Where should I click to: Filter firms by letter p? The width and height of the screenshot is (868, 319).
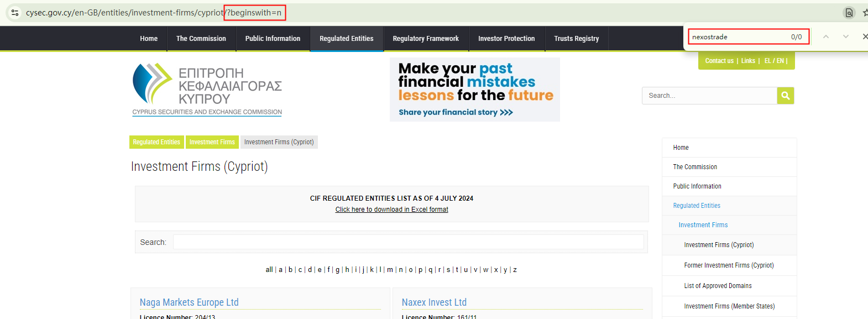coord(420,270)
